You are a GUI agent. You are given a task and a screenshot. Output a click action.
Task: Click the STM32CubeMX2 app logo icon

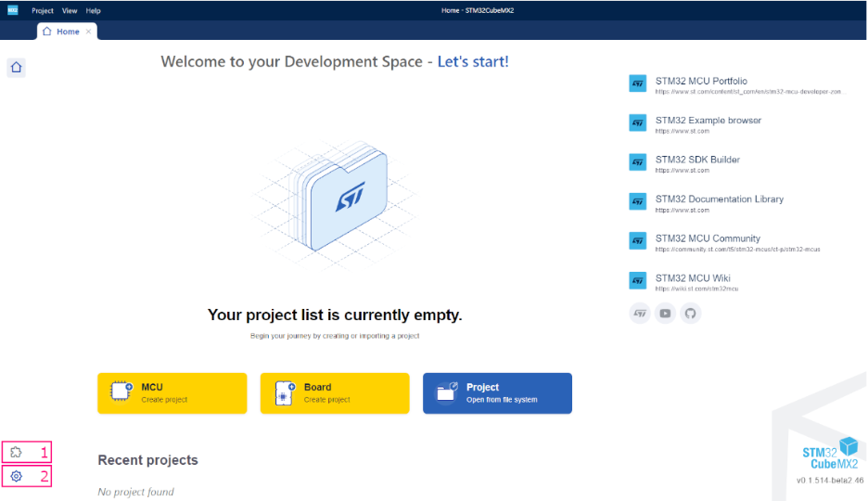pyautogui.click(x=13, y=10)
